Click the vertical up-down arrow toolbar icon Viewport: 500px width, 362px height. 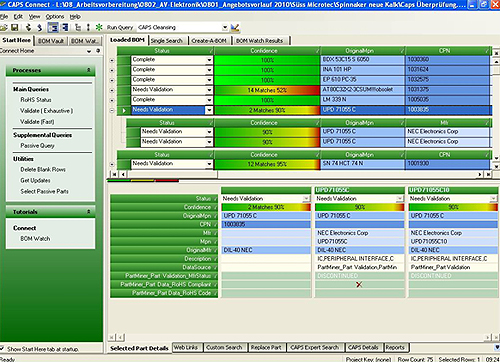tap(88, 27)
